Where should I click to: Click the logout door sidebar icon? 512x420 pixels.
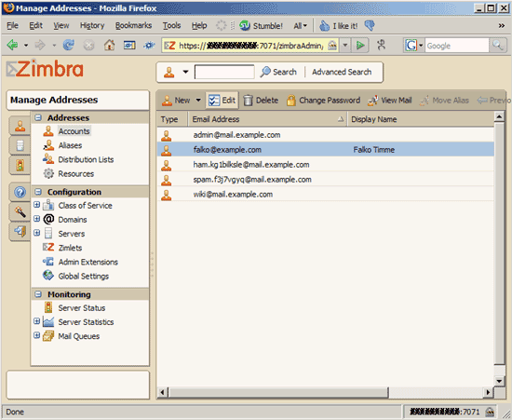pos(20,231)
